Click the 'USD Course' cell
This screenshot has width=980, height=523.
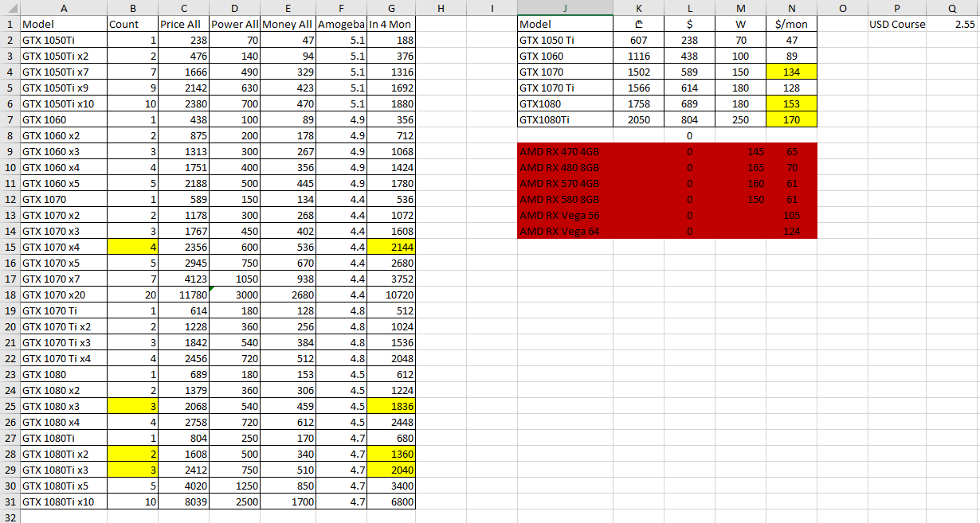(898, 24)
